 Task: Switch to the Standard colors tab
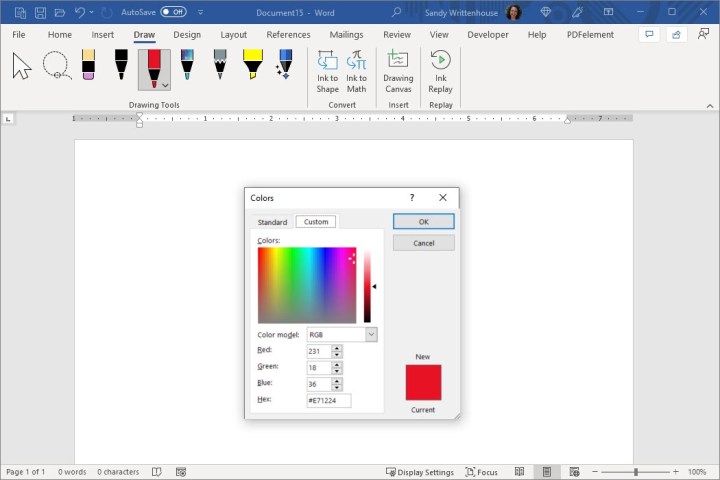[x=272, y=222]
